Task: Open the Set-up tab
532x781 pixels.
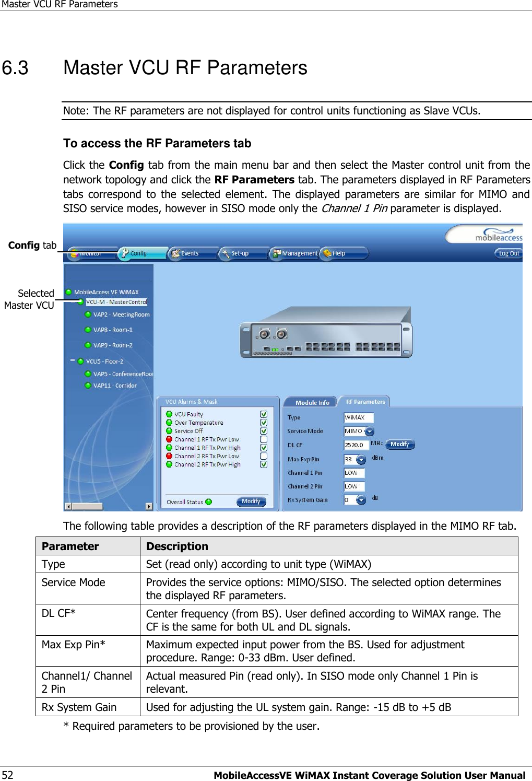Action: coord(244,253)
